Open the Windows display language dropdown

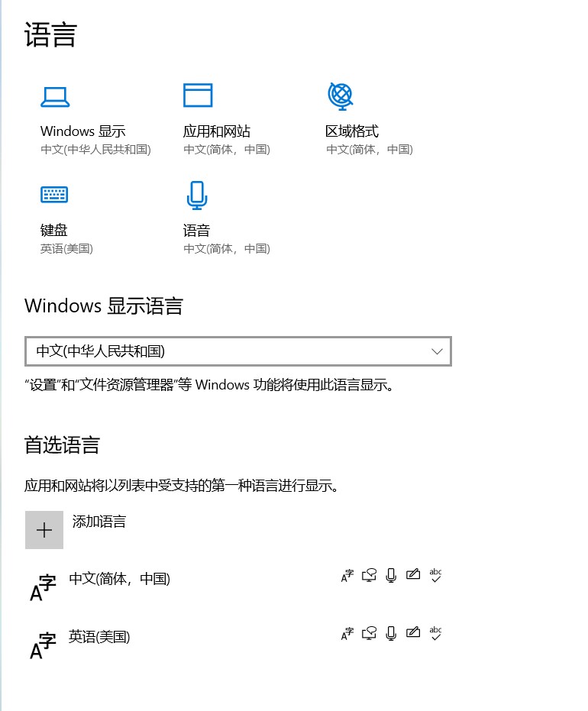click(x=238, y=351)
